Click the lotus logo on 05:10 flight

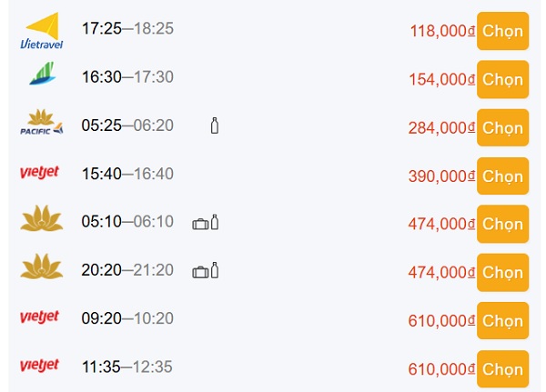pyautogui.click(x=42, y=218)
